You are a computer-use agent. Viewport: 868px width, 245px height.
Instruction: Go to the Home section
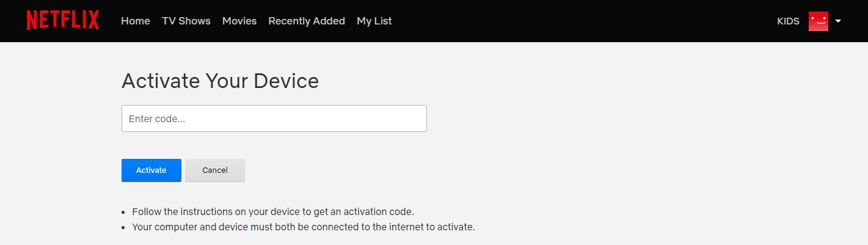coord(135,21)
